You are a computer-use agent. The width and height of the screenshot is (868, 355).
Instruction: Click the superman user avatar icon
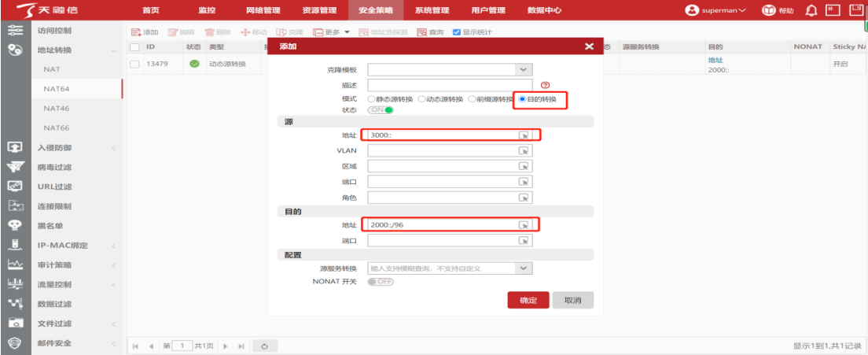(692, 10)
